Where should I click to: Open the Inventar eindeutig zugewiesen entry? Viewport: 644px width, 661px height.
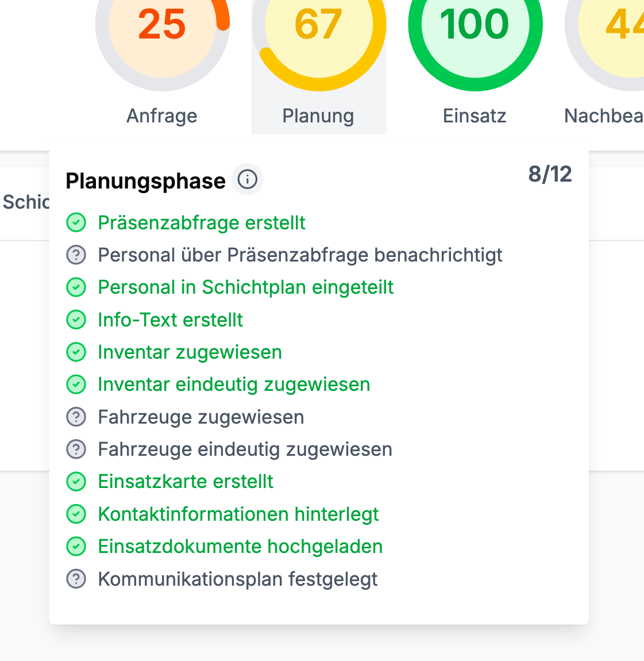(x=233, y=384)
